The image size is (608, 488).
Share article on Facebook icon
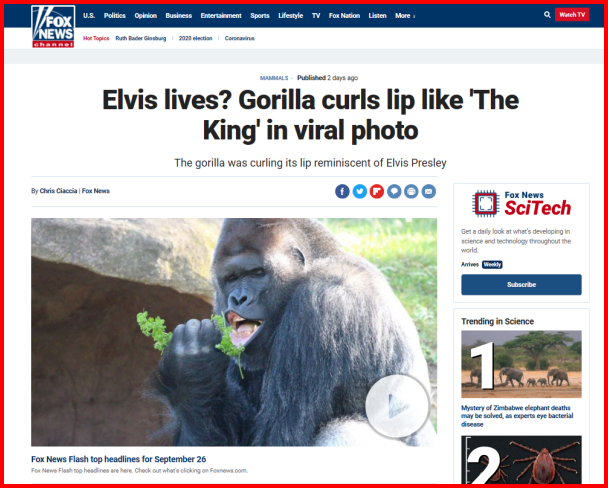tap(342, 191)
